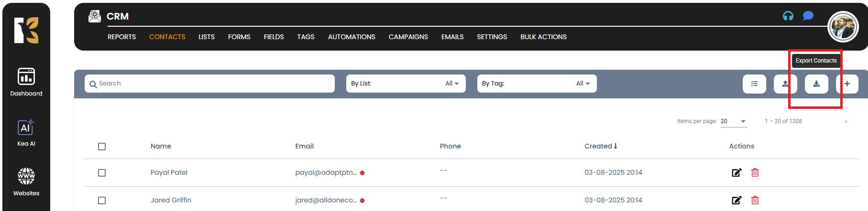Go to the Campaigns tab

[x=408, y=37]
